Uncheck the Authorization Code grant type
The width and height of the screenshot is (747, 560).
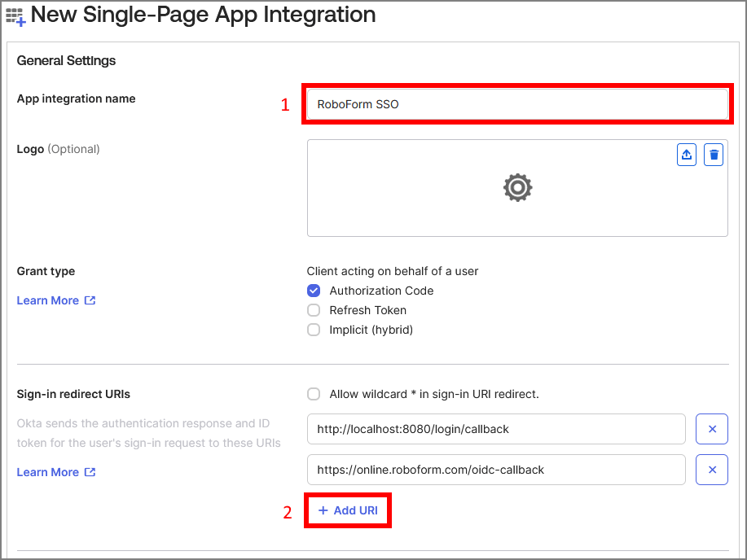(x=314, y=291)
